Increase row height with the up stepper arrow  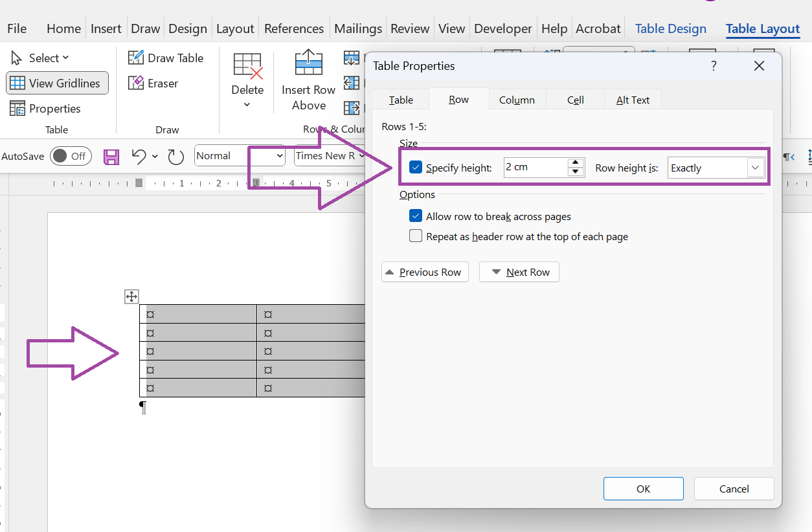[576, 163]
